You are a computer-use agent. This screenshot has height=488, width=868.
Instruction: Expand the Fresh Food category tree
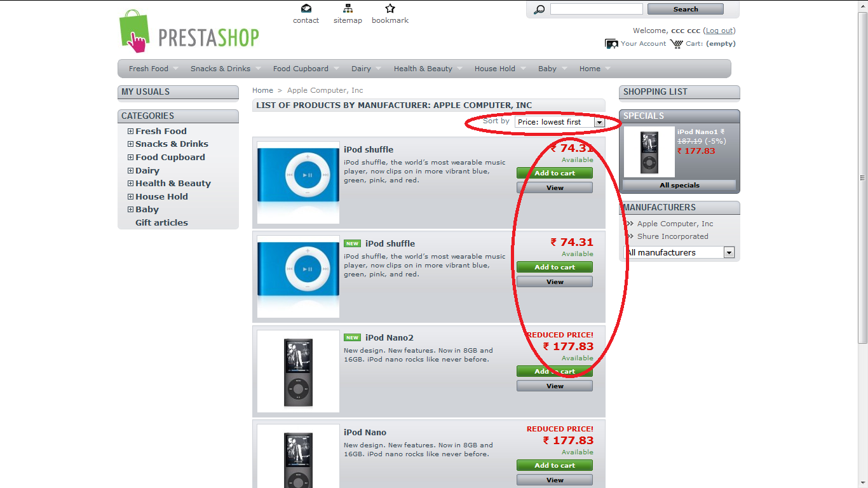pyautogui.click(x=130, y=132)
